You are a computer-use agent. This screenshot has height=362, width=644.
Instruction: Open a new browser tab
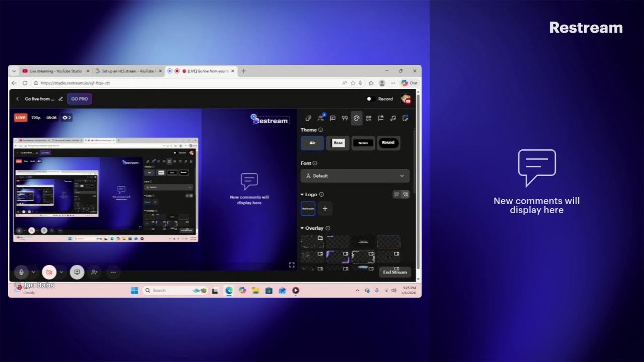244,71
